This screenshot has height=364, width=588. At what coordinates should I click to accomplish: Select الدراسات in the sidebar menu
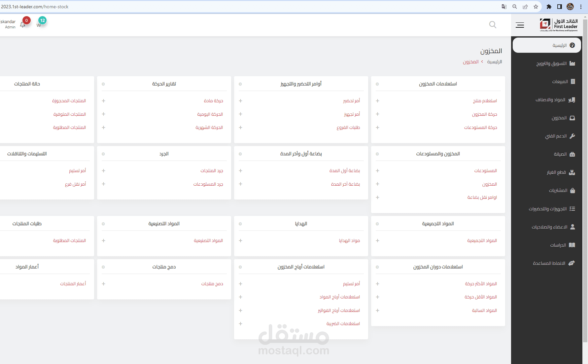point(558,245)
